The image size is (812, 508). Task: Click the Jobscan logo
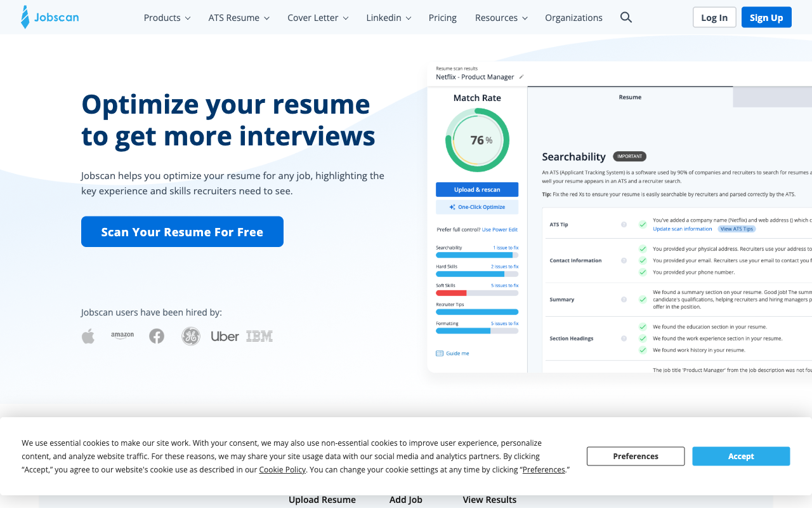[x=50, y=17]
